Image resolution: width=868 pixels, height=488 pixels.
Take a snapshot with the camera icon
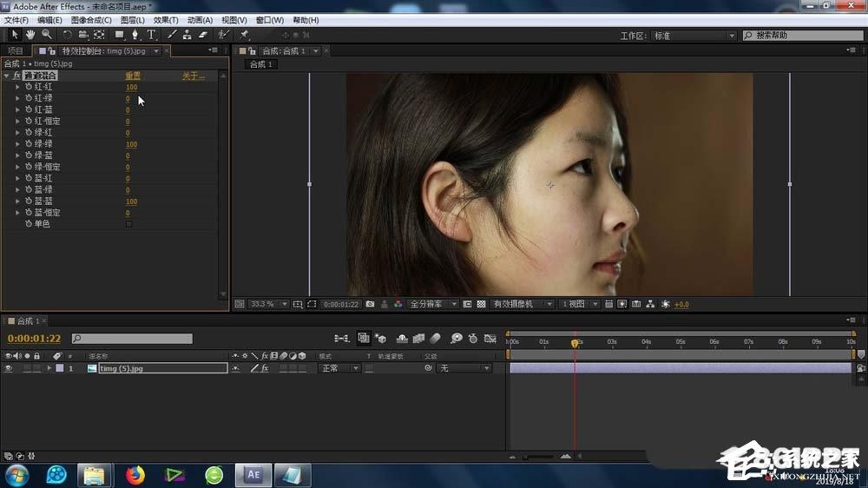tap(371, 304)
